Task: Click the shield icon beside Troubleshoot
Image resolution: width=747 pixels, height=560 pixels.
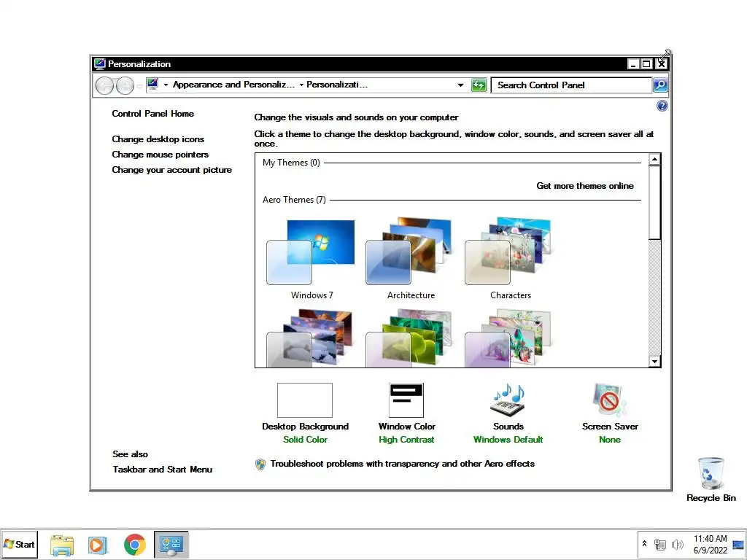Action: pyautogui.click(x=260, y=464)
